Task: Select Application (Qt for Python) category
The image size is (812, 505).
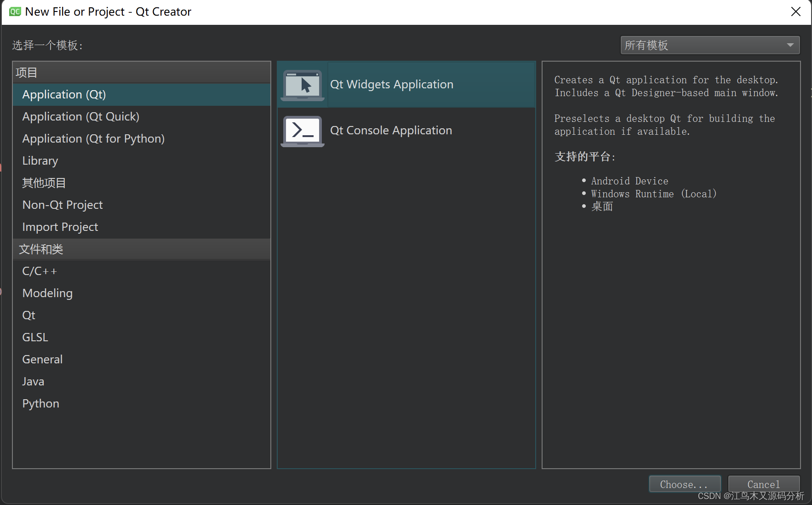Action: (142, 139)
